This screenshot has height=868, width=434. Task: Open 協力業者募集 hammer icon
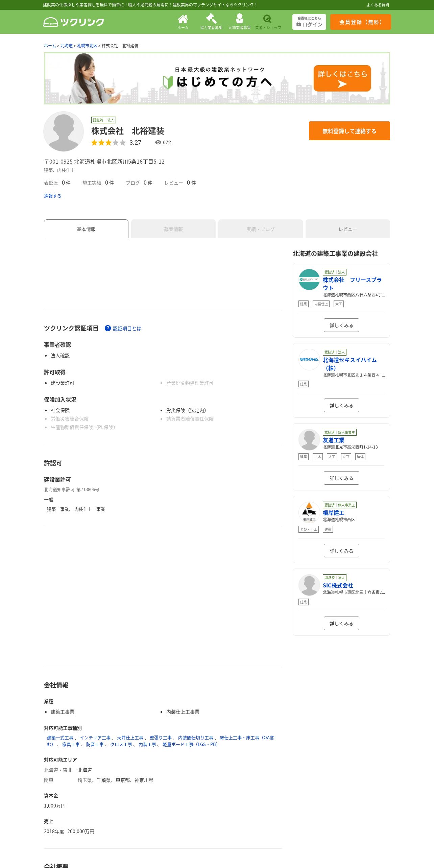pos(211,18)
